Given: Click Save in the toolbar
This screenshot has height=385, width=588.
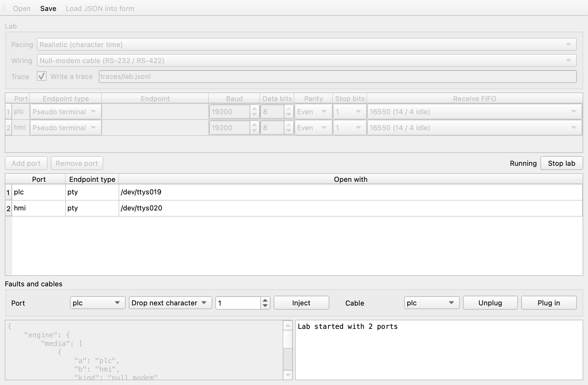Looking at the screenshot, I should point(48,9).
